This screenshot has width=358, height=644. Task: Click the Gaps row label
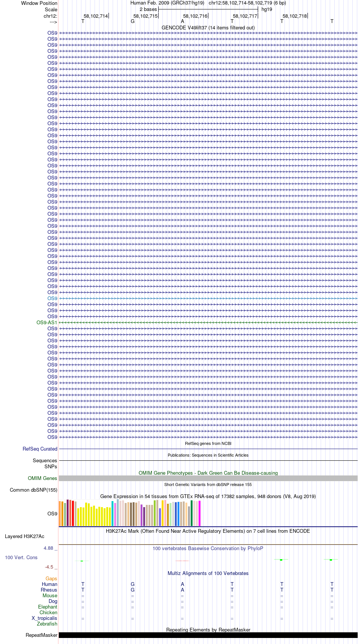click(x=51, y=578)
